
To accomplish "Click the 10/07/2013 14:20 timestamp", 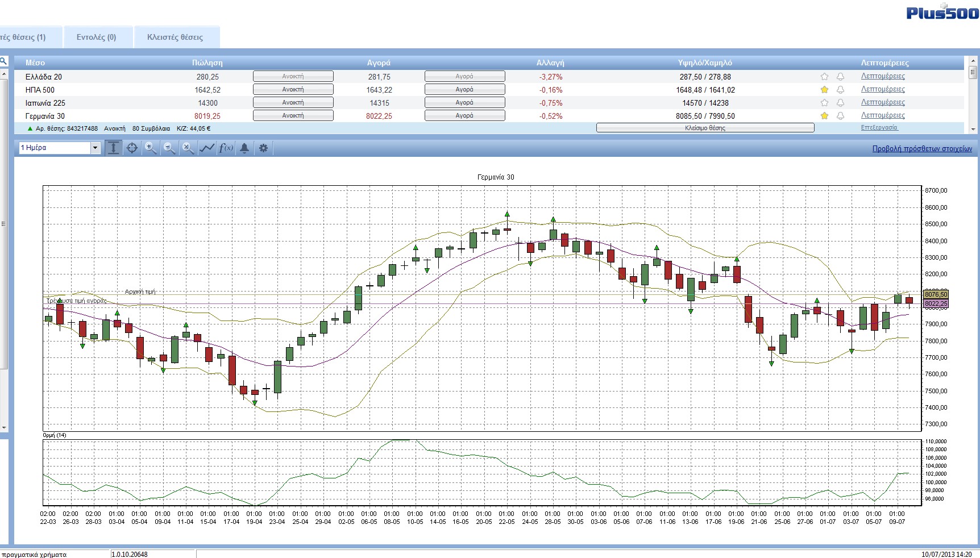I will point(946,554).
